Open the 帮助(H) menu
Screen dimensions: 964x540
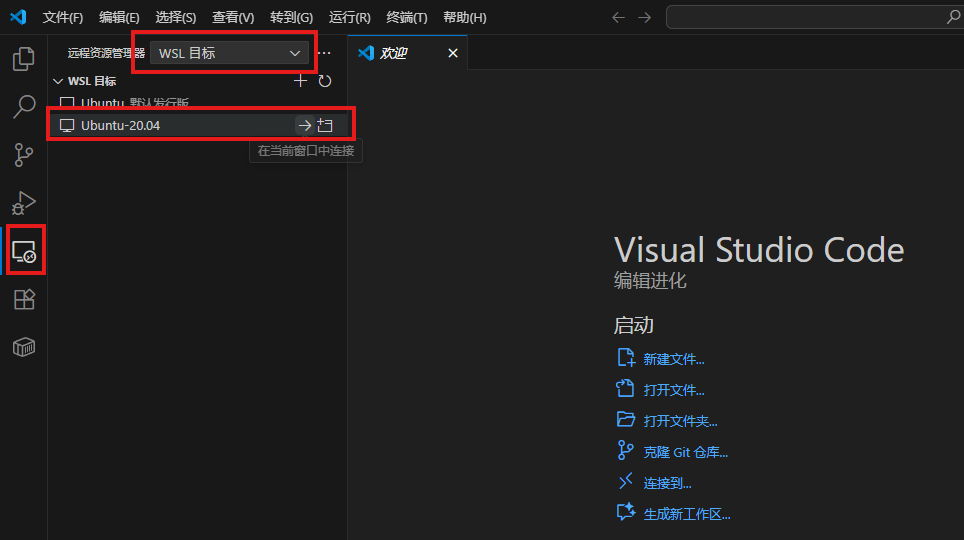tap(465, 17)
